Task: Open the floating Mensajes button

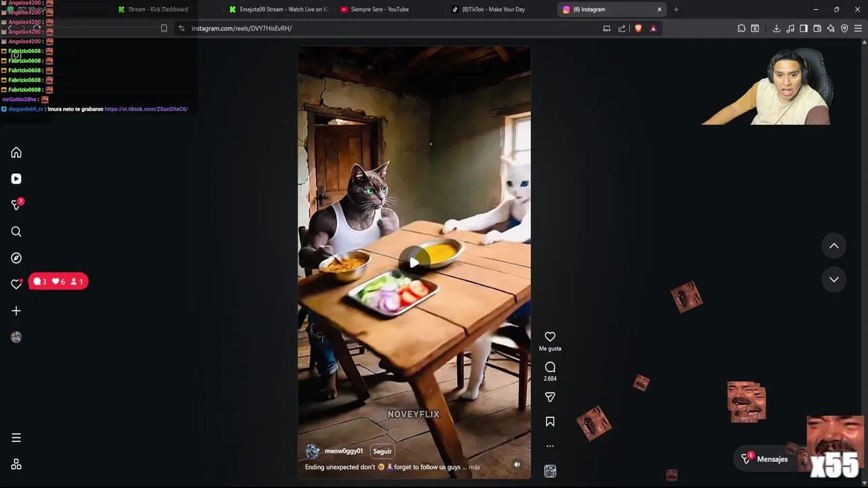Action: coord(766,459)
